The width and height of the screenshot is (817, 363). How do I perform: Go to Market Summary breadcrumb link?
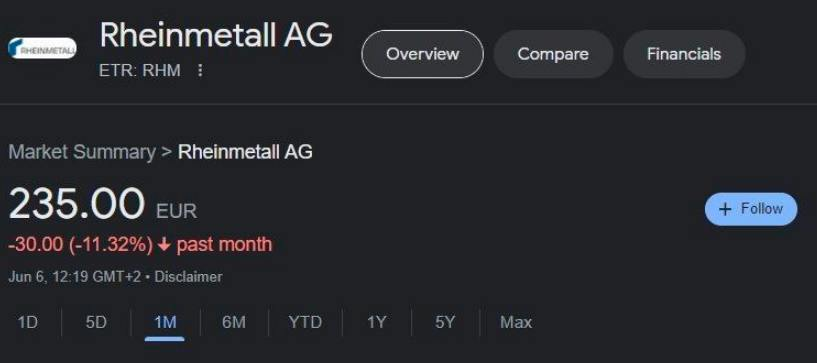point(82,152)
